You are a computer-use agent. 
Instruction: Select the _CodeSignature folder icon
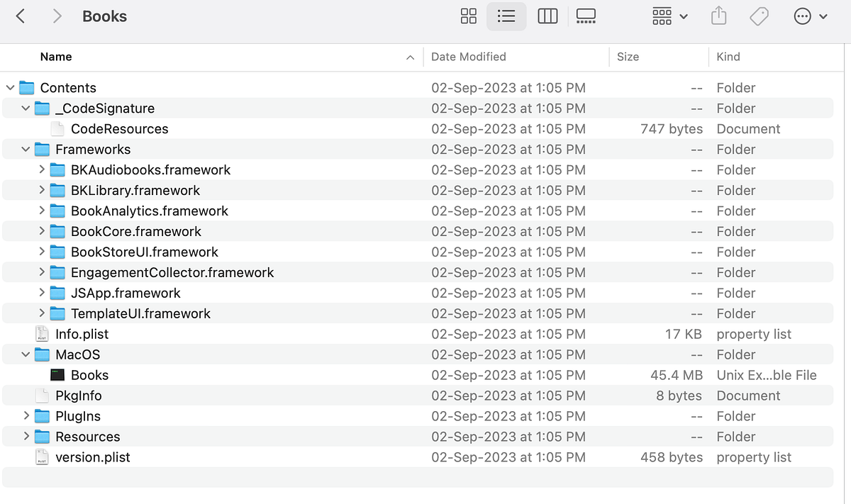coord(43,108)
